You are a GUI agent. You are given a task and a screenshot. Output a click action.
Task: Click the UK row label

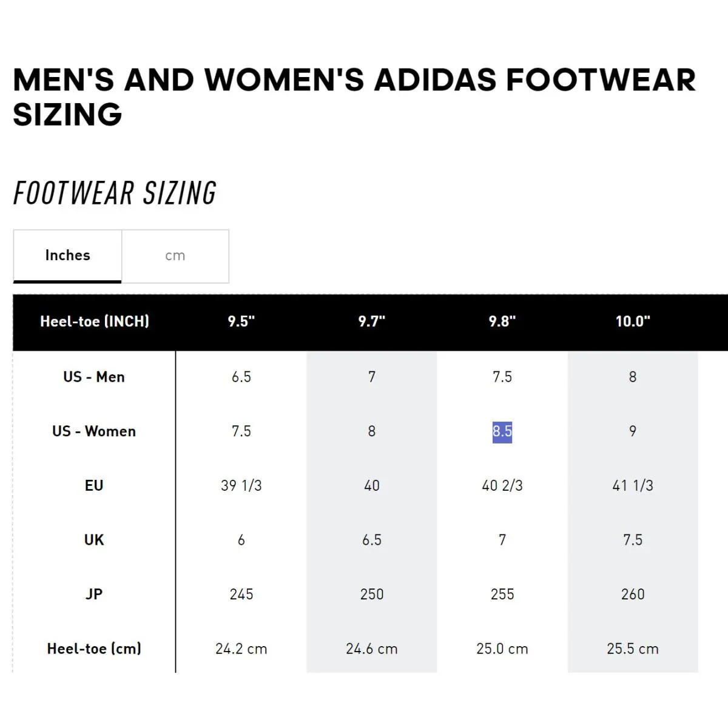pyautogui.click(x=94, y=540)
